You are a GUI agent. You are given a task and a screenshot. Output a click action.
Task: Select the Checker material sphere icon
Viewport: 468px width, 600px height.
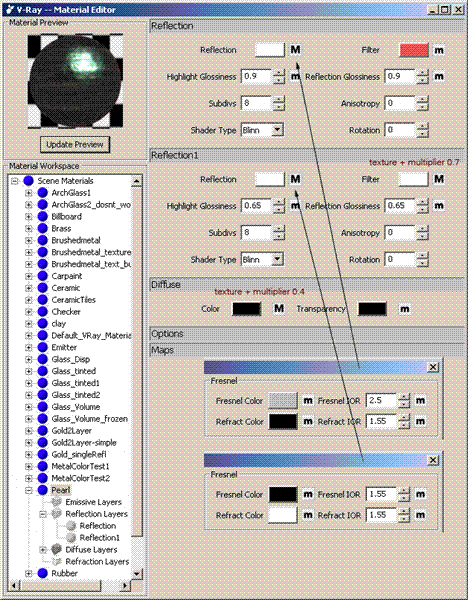tap(42, 311)
